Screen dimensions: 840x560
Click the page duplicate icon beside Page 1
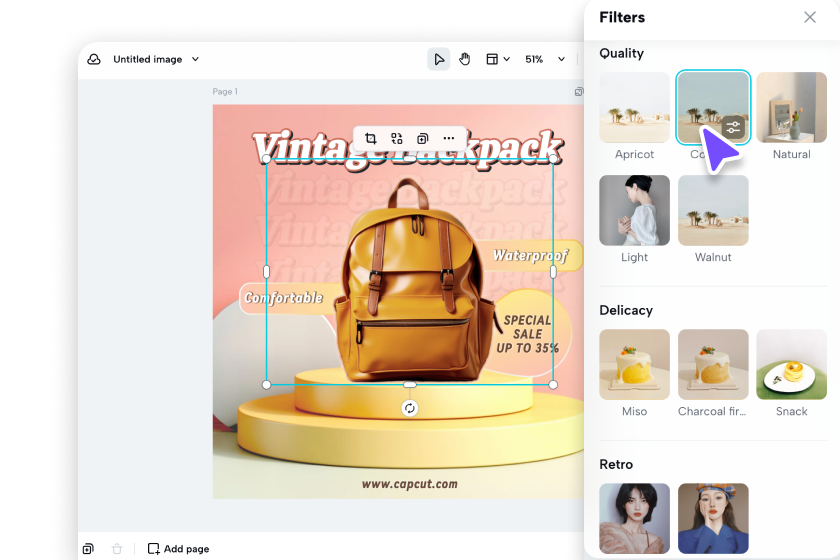579,92
